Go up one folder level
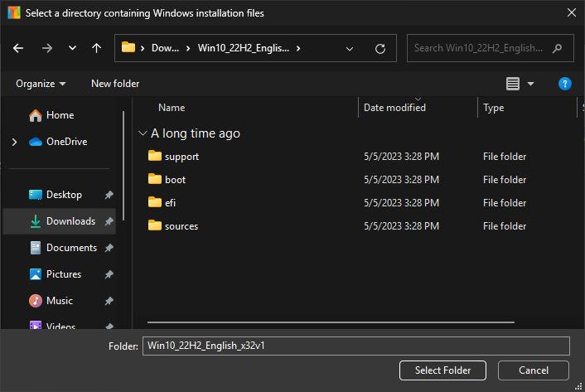 point(96,48)
